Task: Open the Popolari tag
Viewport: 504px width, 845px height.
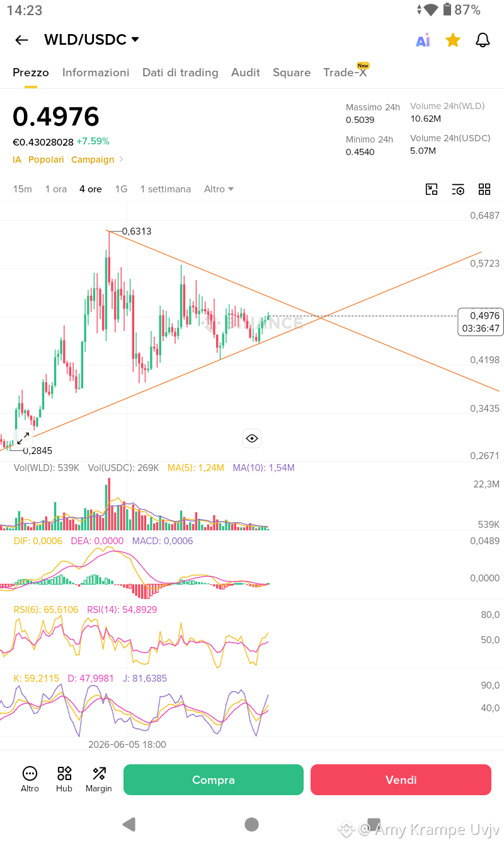Action: click(x=46, y=160)
